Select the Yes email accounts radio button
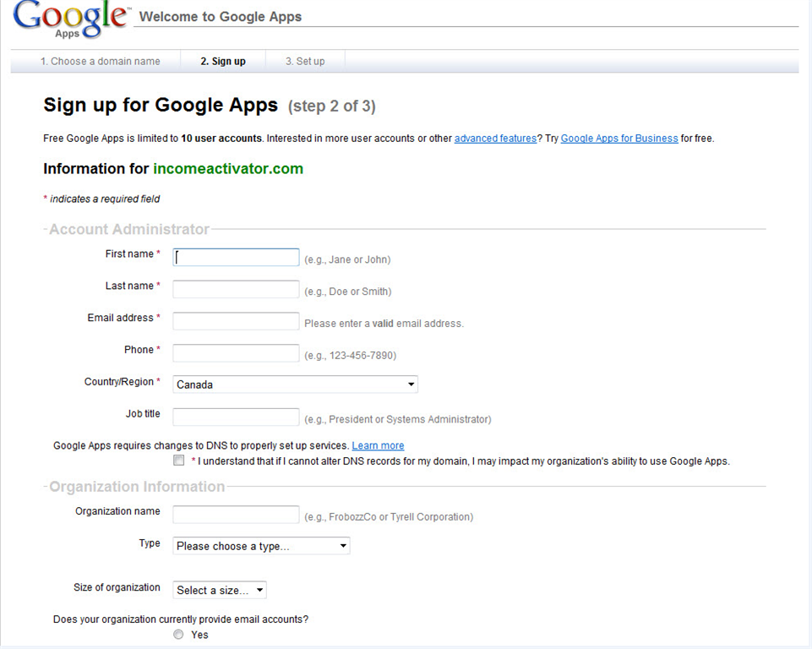812x649 pixels. pyautogui.click(x=178, y=635)
